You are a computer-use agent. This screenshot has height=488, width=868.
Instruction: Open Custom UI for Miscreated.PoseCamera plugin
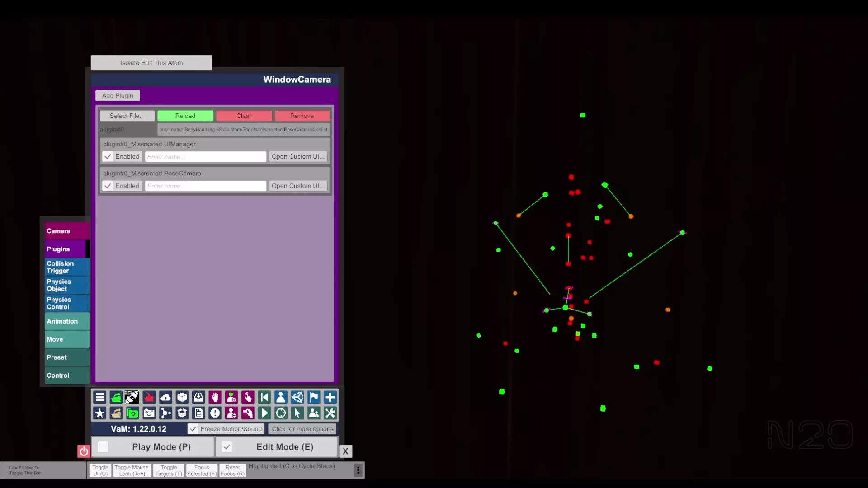click(298, 186)
